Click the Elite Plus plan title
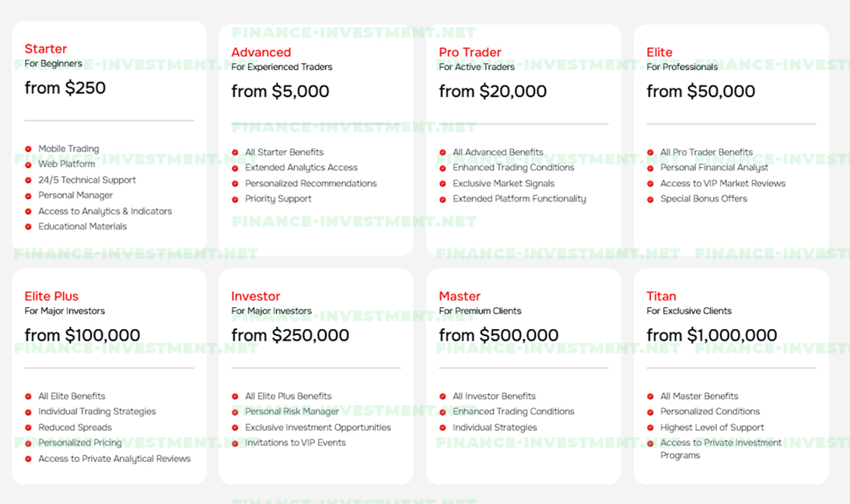Image resolution: width=850 pixels, height=504 pixels. pos(51,296)
